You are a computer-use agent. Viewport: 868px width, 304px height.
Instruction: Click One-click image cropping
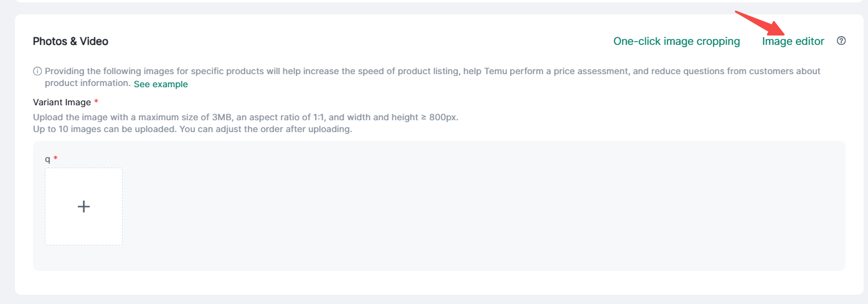click(x=676, y=41)
